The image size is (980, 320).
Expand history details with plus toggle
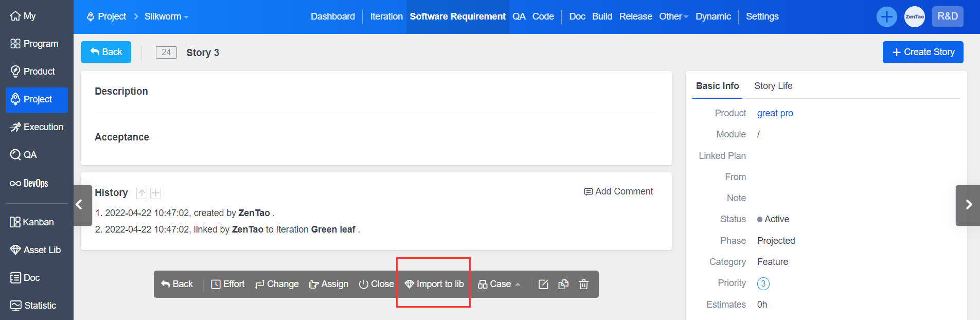(x=156, y=193)
